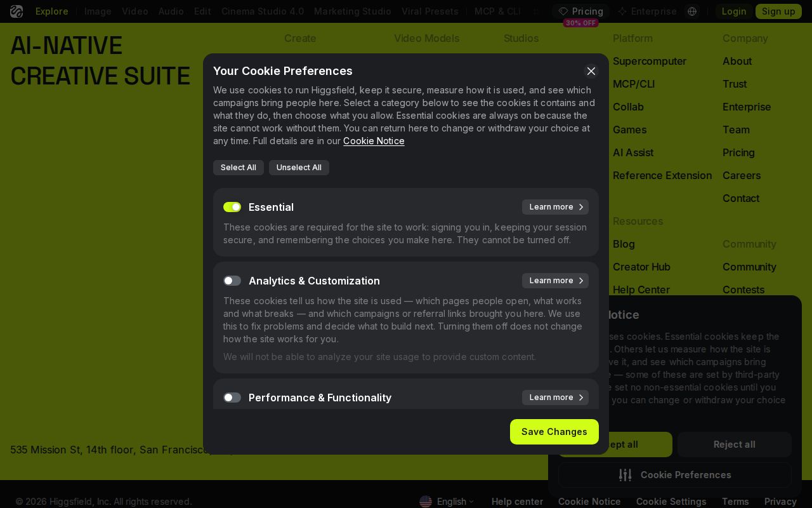Click the Unselect All button
The width and height of the screenshot is (812, 508).
[x=299, y=168]
